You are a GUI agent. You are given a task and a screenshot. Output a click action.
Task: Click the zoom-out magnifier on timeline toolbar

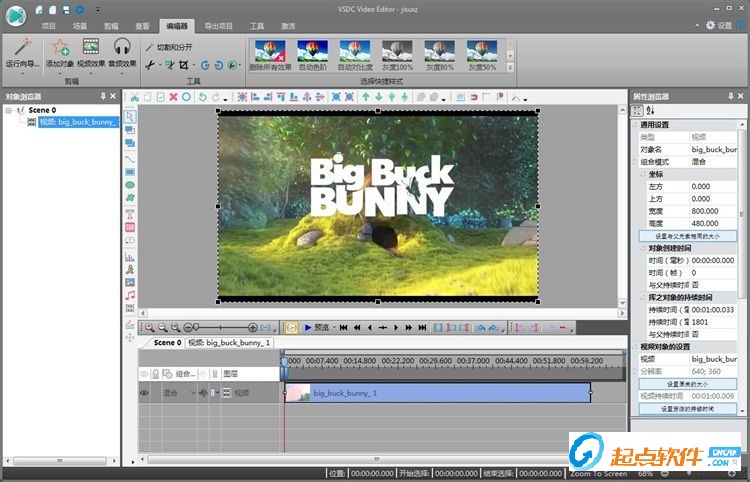pyautogui.click(x=163, y=328)
